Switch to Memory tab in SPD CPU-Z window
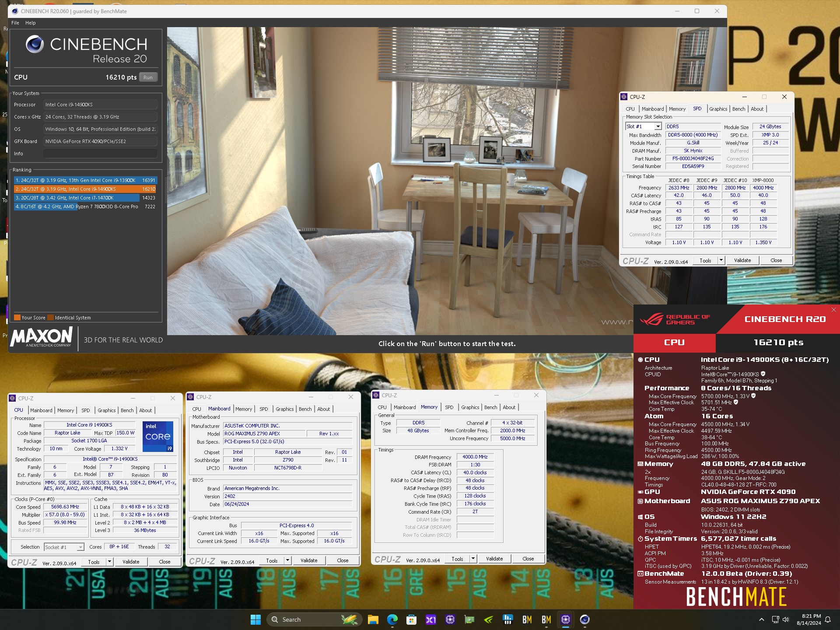Image resolution: width=840 pixels, height=630 pixels. pos(677,109)
